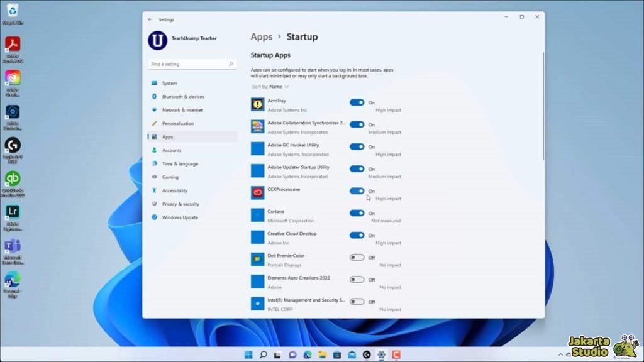
Task: Open taskbar Search magnifier
Action: [264, 354]
